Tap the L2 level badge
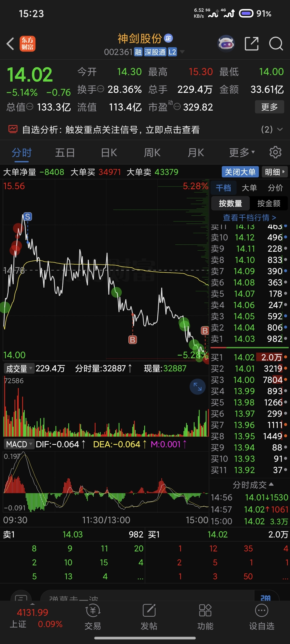The width and height of the screenshot is (290, 644). coord(172,52)
